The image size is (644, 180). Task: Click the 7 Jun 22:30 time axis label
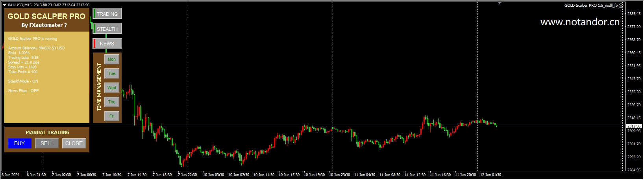pos(187,175)
